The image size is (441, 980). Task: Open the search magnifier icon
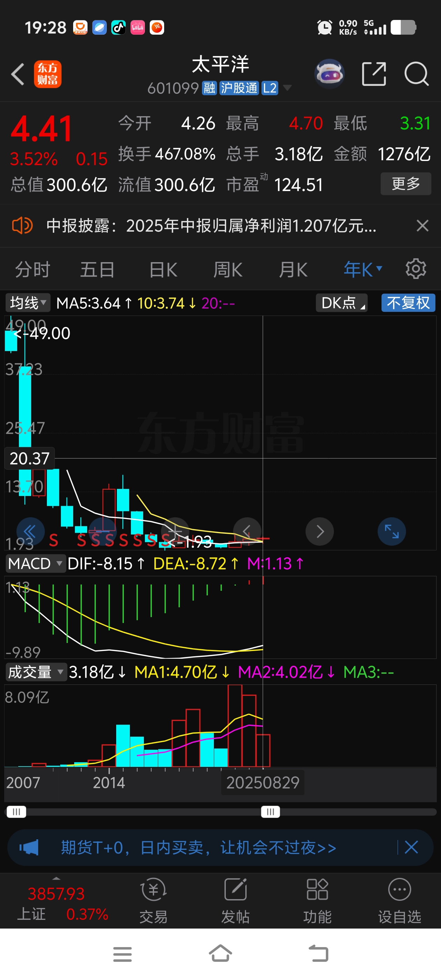click(x=416, y=74)
